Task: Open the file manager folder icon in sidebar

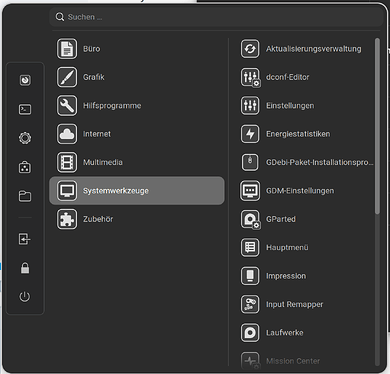Action: tap(25, 196)
